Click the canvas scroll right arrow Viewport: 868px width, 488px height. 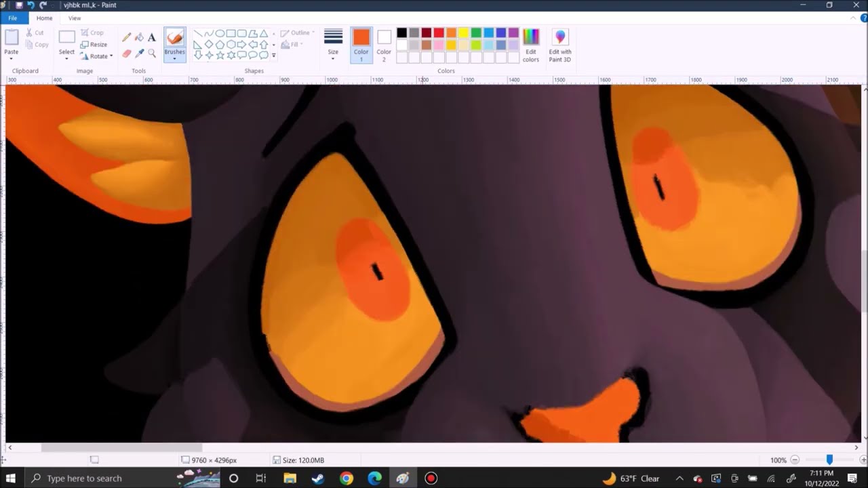856,447
